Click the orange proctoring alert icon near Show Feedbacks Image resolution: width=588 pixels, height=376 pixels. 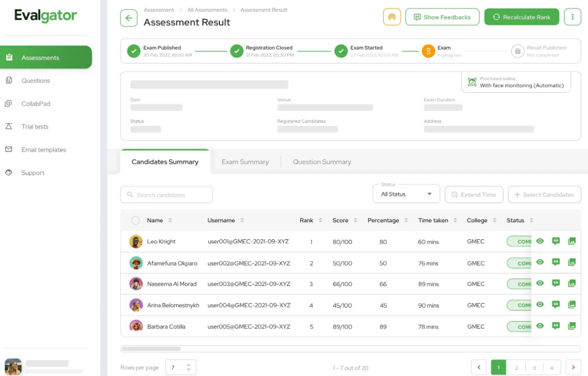tap(391, 17)
